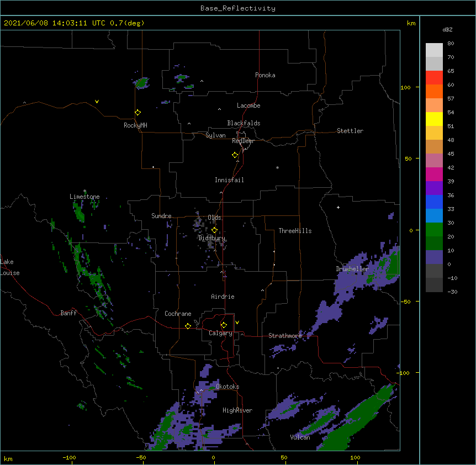The width and height of the screenshot is (476, 465).
Task: Click the Blackfalds city label
Action: [x=244, y=123]
